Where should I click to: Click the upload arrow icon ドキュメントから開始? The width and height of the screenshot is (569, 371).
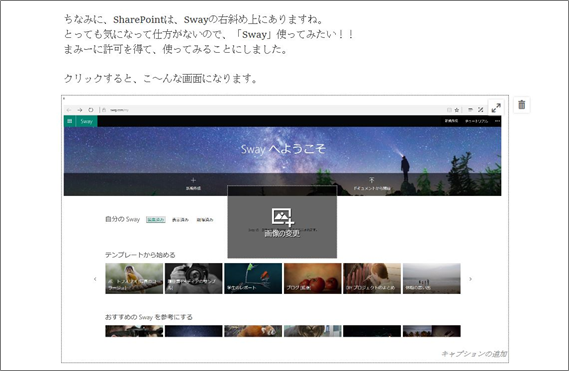click(x=372, y=180)
